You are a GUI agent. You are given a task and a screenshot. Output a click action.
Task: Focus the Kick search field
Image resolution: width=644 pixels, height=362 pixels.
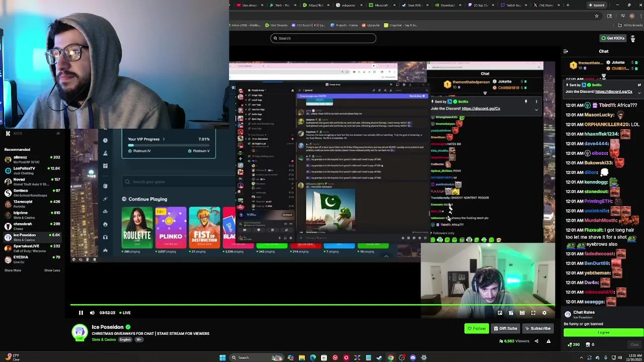point(323,38)
